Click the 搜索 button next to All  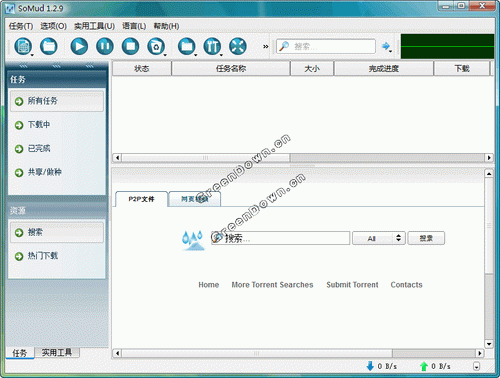[x=426, y=238]
